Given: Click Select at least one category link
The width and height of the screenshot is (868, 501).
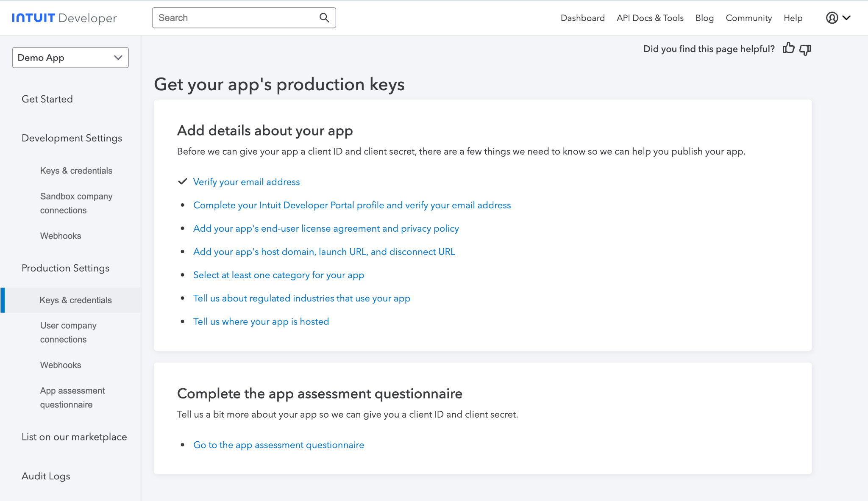Looking at the screenshot, I should [278, 275].
